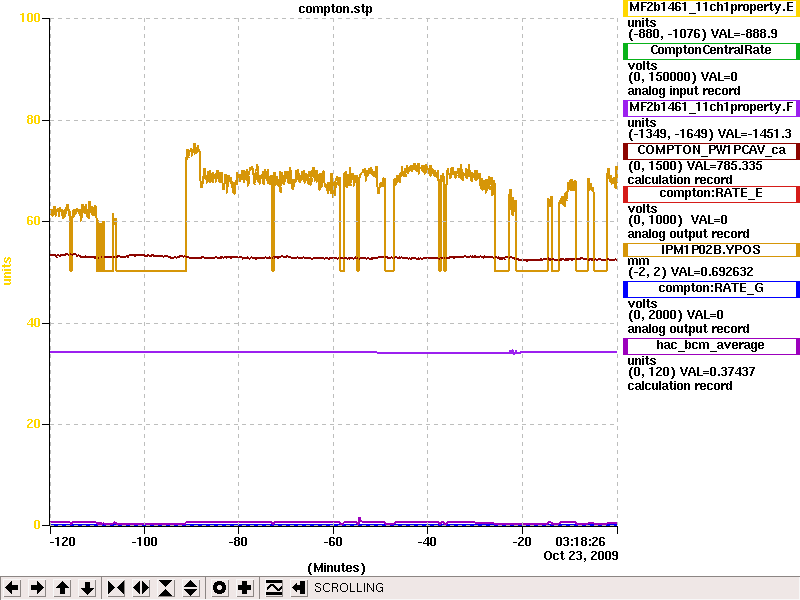Select the MF2b1461_11ch1property.E curve legend
This screenshot has height=600, width=800.
pos(711,8)
